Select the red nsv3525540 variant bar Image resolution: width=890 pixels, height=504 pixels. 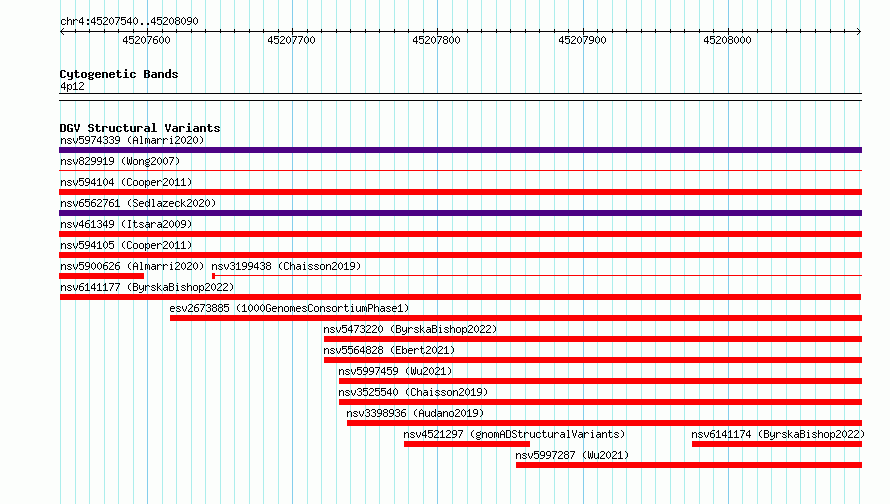click(x=601, y=402)
